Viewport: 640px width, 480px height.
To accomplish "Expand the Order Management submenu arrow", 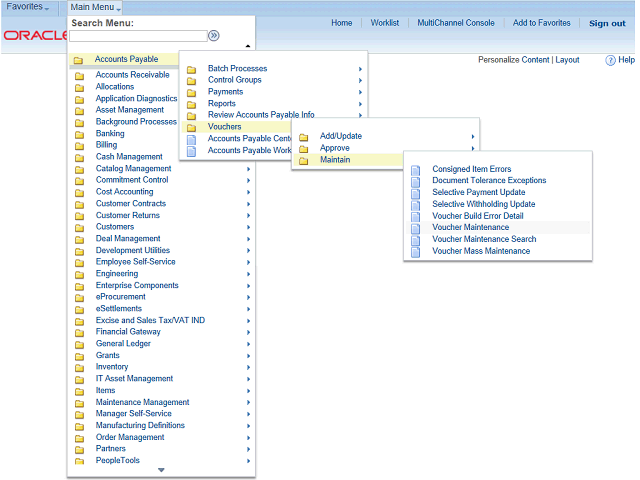I will [x=249, y=438].
